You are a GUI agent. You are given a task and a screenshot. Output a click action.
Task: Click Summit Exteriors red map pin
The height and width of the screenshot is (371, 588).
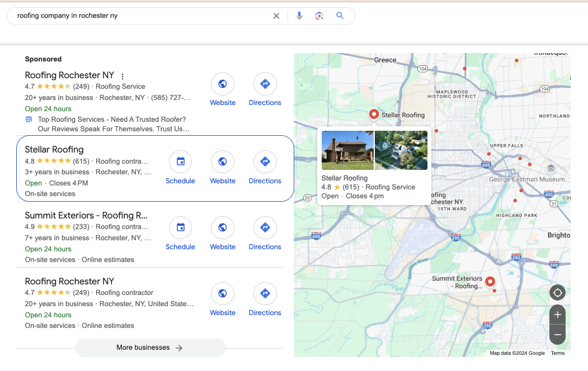click(490, 282)
